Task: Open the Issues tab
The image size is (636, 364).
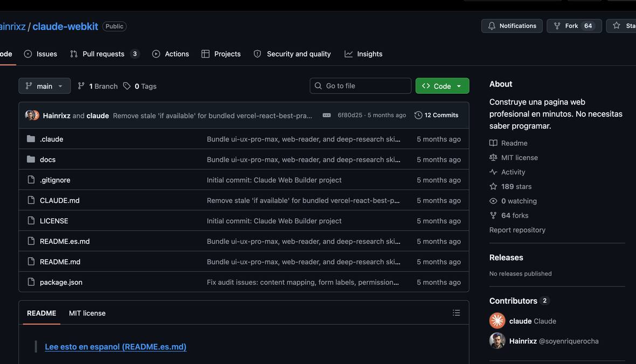Action: (x=40, y=54)
